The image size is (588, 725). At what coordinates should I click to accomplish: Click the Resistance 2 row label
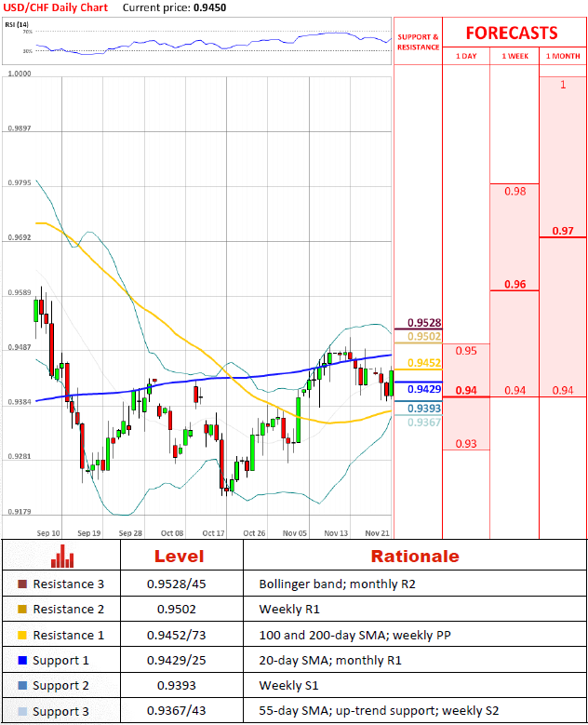coord(69,610)
